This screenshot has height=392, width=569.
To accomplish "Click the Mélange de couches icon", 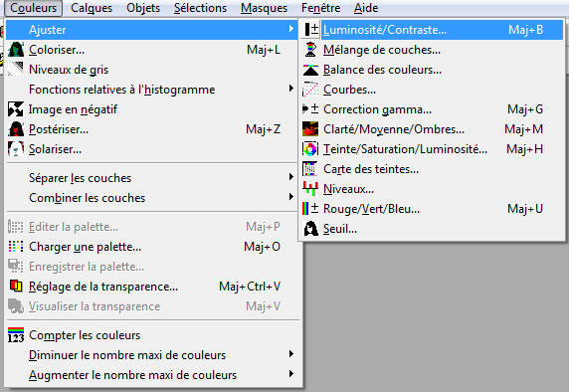I will click(310, 50).
